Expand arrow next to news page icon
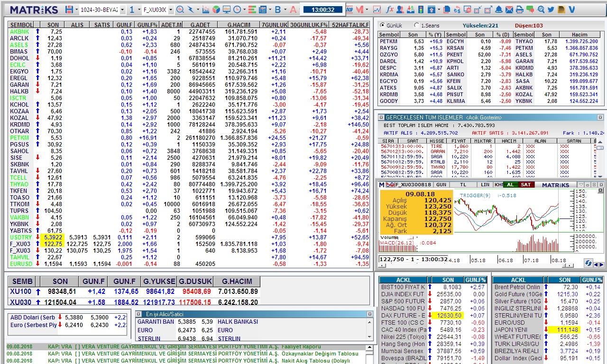Screen dimensions: 607x364 pos(270,9)
